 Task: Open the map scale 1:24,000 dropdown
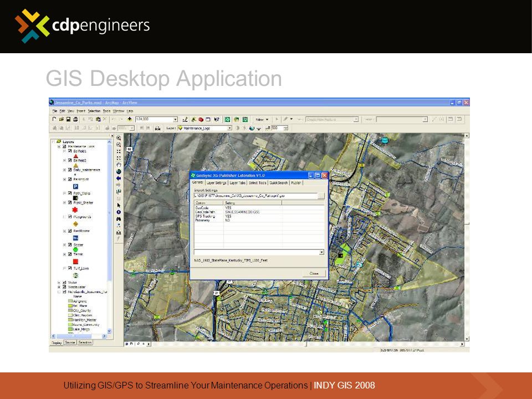point(176,120)
